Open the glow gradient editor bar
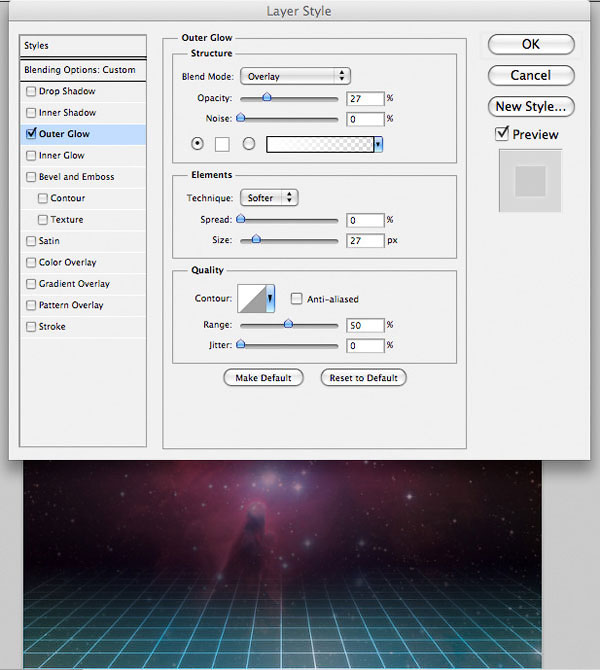 320,144
